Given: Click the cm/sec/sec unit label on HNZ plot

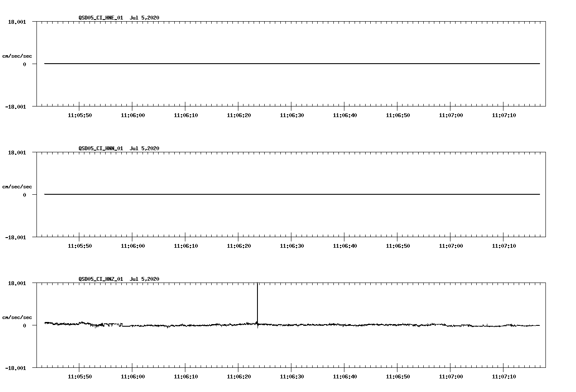Looking at the screenshot, I should pyautogui.click(x=17, y=317).
